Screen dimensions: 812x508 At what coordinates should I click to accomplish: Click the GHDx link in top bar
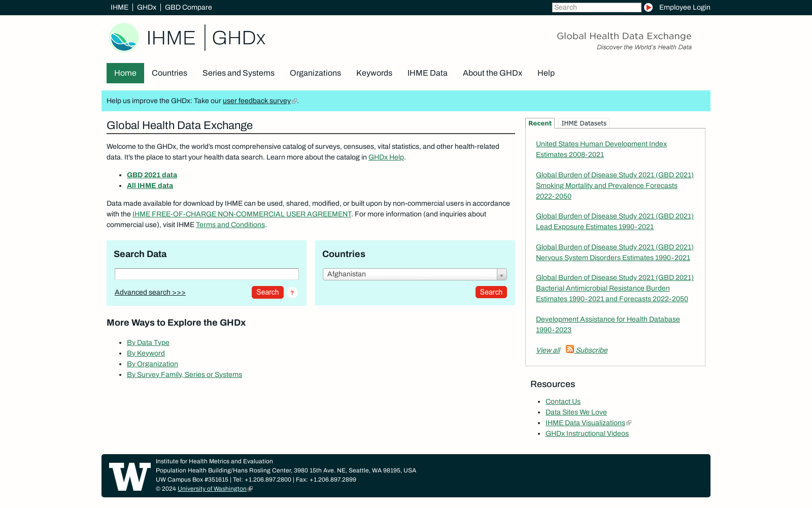point(147,7)
